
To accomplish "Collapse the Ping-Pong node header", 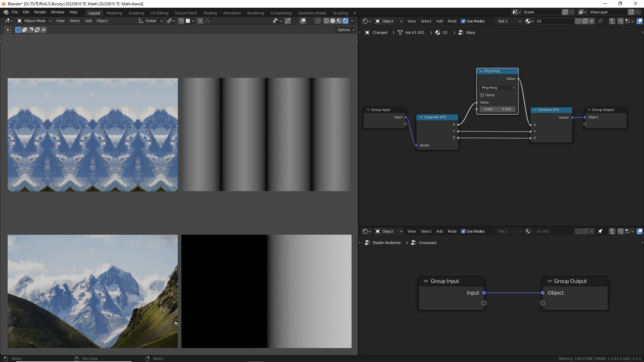I will (481, 71).
